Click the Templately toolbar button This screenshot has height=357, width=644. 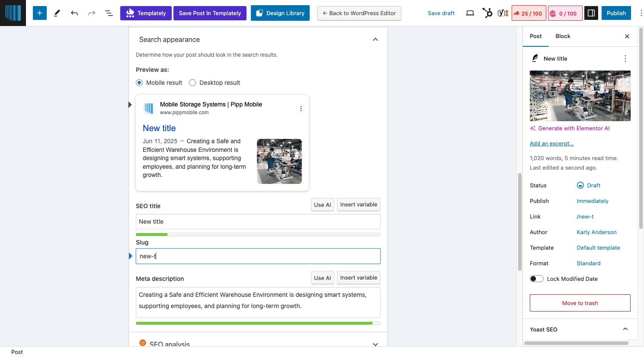coord(146,13)
